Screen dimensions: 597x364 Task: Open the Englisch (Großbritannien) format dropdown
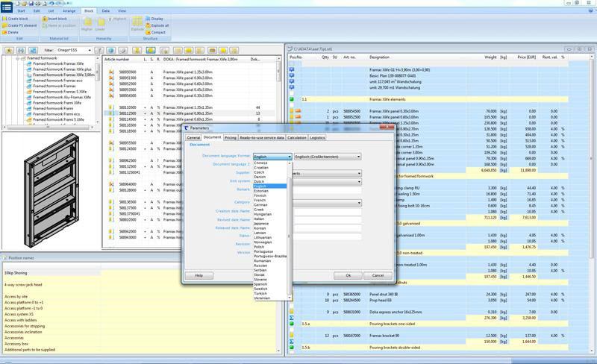328,157
